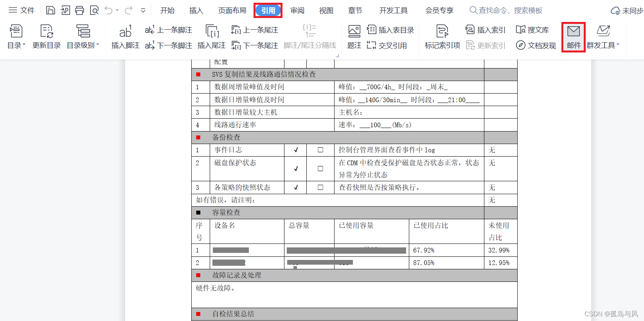This screenshot has height=321, width=644.
Task: Open the 开发工具 tab
Action: pyautogui.click(x=394, y=11)
